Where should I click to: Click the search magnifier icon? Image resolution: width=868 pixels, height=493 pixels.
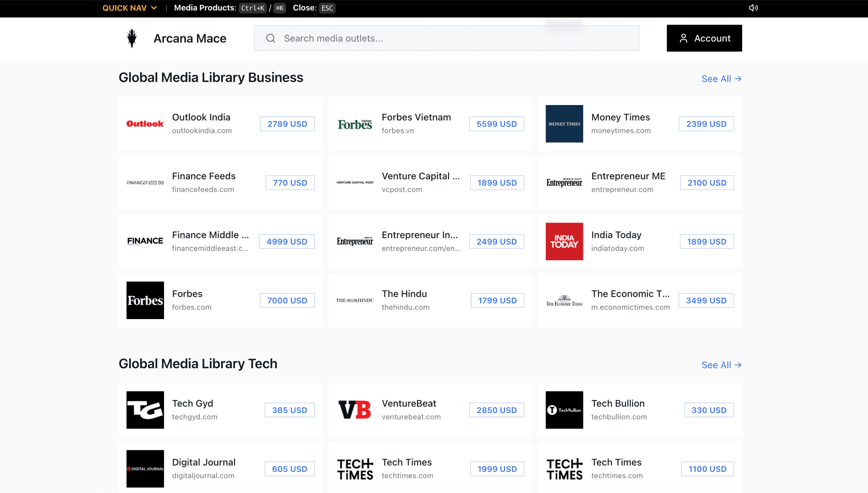pos(271,38)
